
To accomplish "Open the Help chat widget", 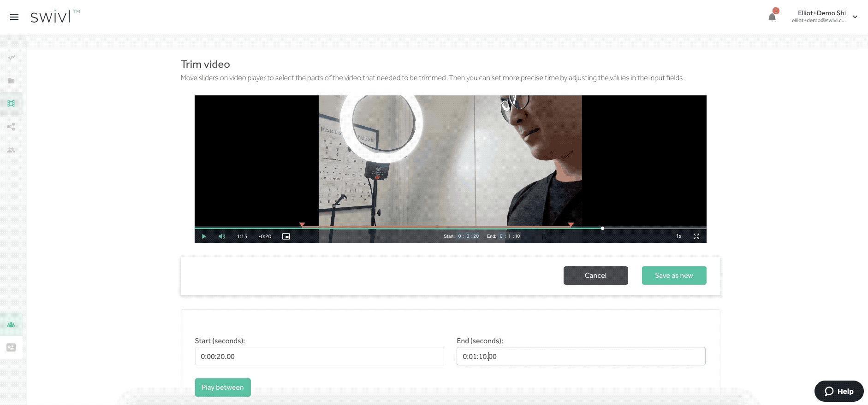I will click(838, 391).
